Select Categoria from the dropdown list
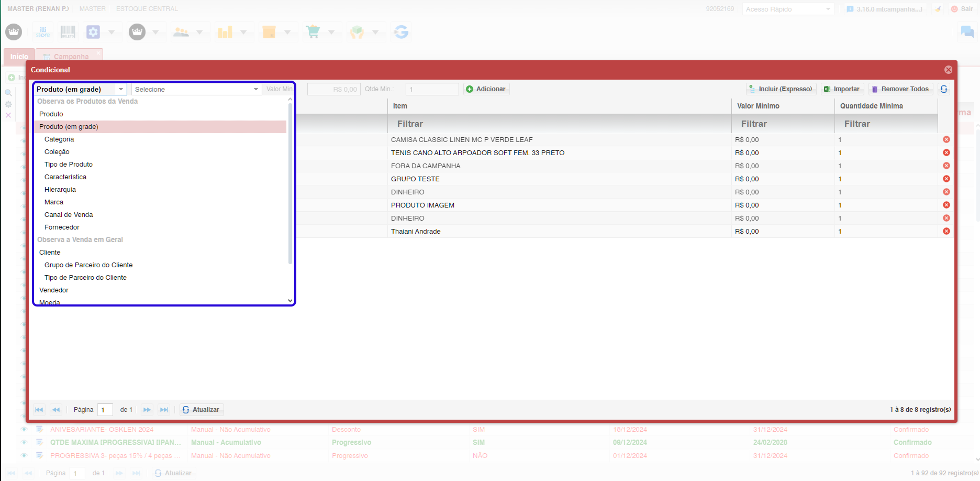The width and height of the screenshot is (980, 481). tap(59, 139)
